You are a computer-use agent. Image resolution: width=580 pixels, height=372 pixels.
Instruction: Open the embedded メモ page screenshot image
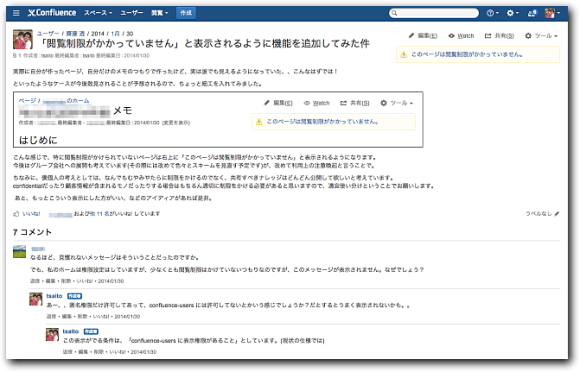(218, 119)
